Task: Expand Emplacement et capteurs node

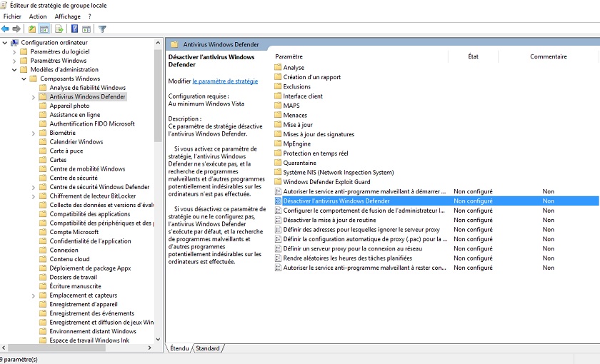Action: coord(34,295)
